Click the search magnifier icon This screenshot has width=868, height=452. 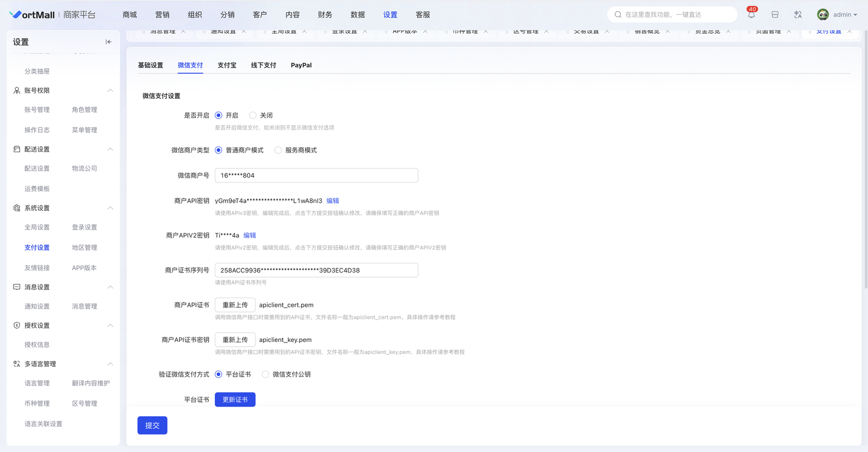618,15
